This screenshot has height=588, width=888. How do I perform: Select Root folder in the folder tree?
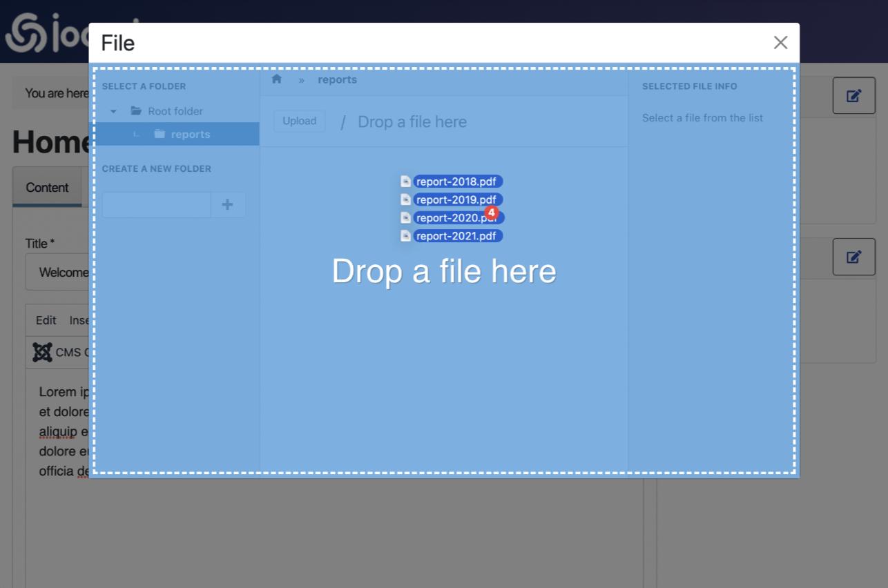175,111
